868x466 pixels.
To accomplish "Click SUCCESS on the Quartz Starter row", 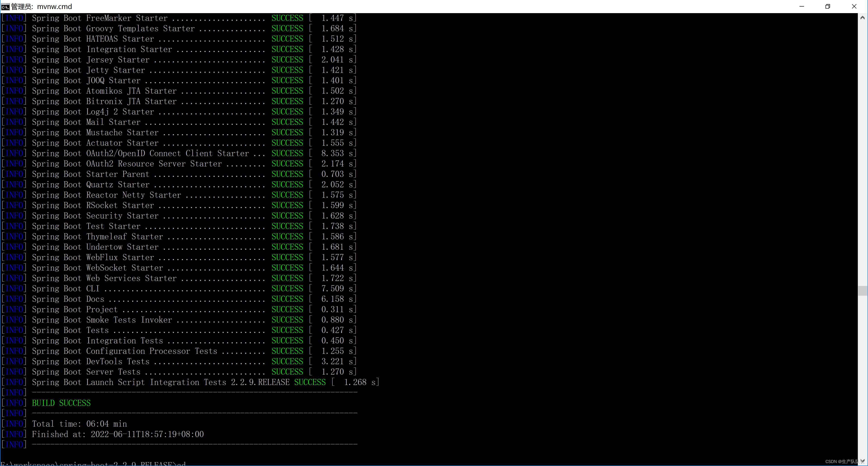I will [288, 185].
